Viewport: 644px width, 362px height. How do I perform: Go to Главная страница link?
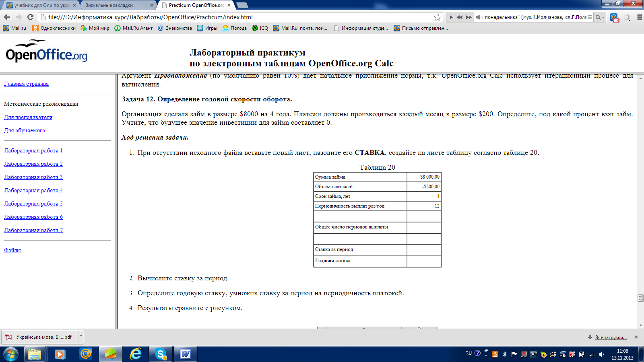[26, 84]
